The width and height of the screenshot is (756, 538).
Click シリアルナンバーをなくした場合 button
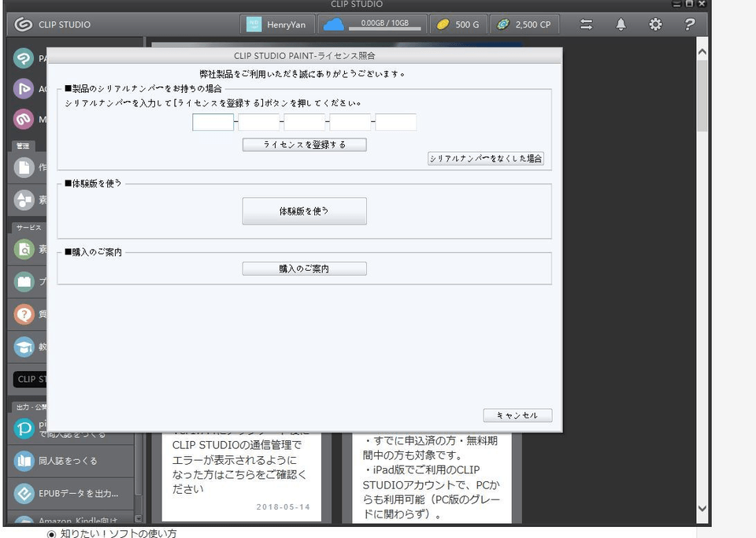[486, 158]
